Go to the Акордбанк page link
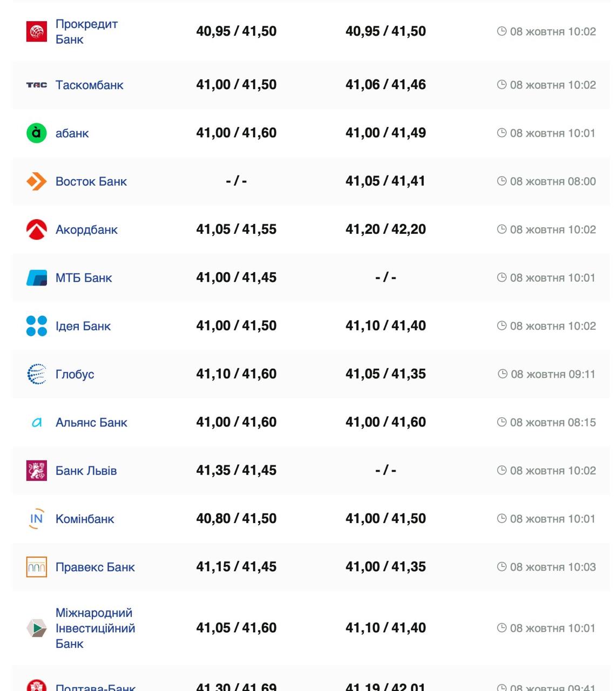Image resolution: width=616 pixels, height=691 pixels. 86,229
